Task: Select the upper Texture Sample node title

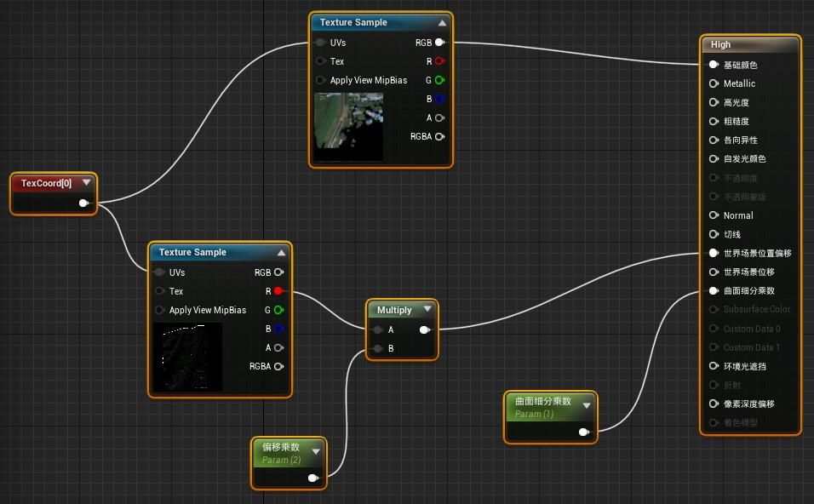Action: tap(353, 22)
